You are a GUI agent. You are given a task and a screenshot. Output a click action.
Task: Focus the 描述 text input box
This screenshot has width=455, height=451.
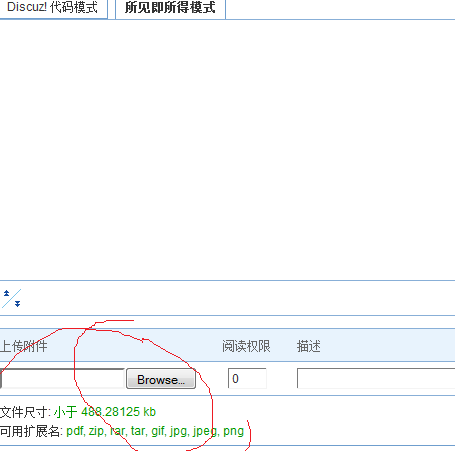click(x=376, y=378)
